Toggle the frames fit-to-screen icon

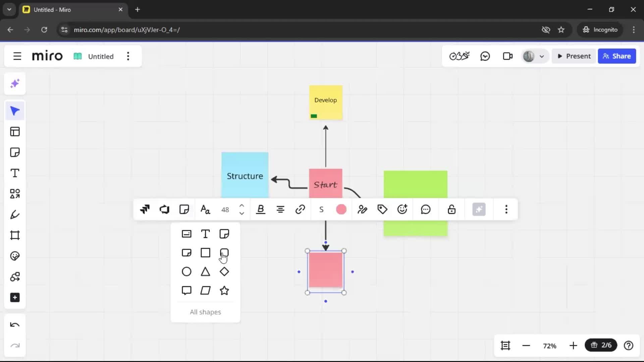[x=505, y=346]
